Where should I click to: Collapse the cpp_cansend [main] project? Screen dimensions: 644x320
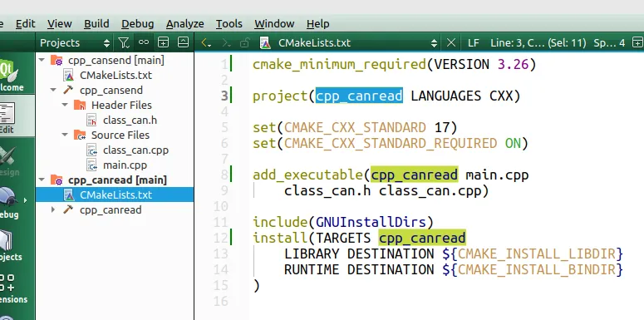(x=42, y=61)
